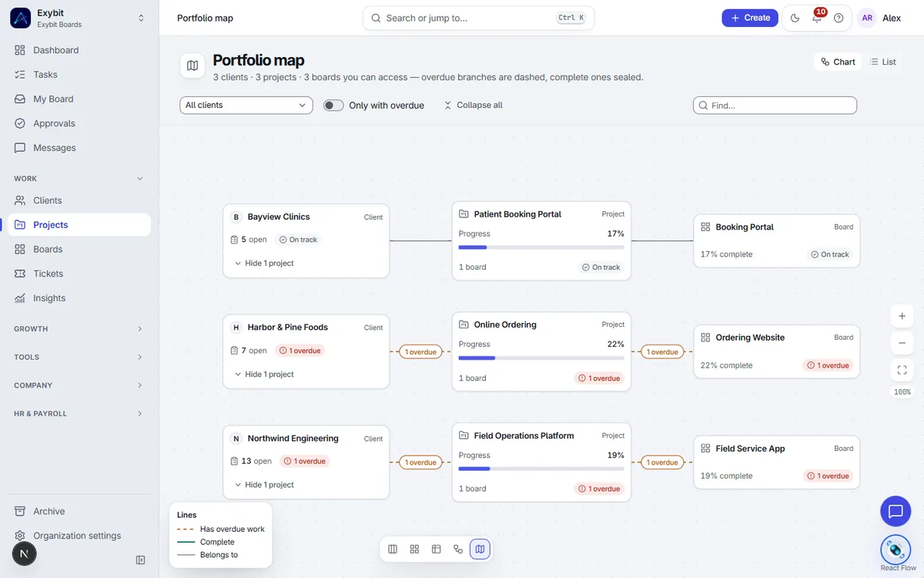
Task: Open the Booking Portal board card
Action: pyautogui.click(x=777, y=241)
